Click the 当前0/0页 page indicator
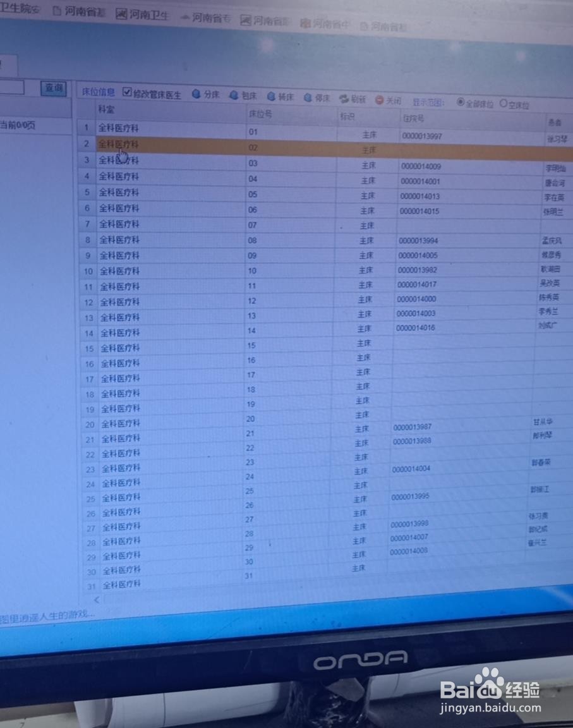This screenshot has height=728, width=573. (x=18, y=125)
